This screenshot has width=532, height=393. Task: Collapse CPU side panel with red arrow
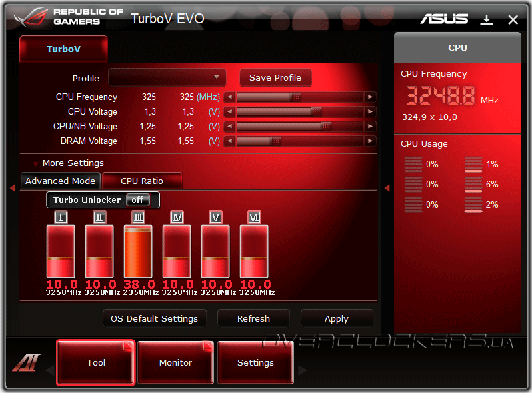pos(387,188)
